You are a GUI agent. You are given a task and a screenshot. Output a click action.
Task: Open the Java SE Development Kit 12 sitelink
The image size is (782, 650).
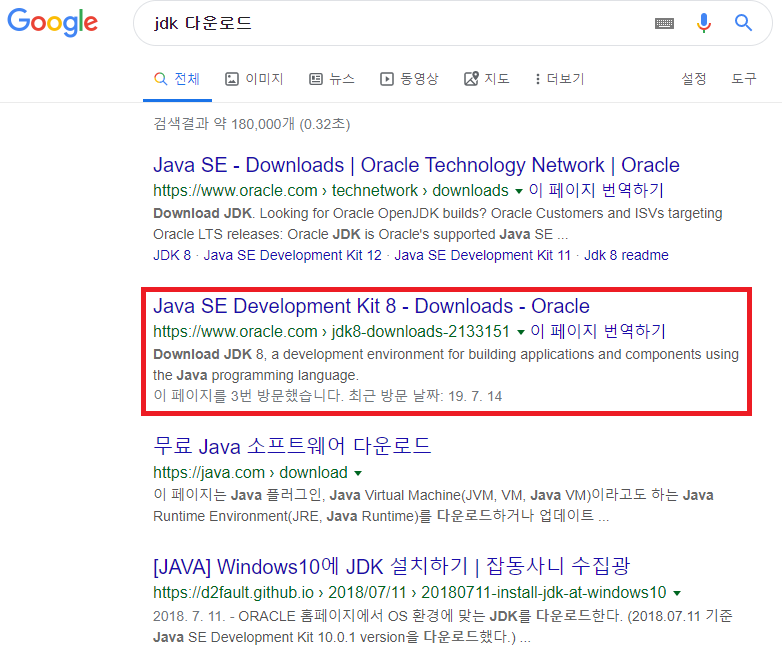(x=293, y=255)
